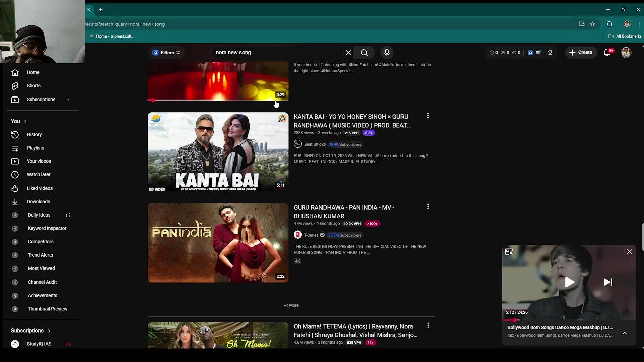This screenshot has height=362, width=644.
Task: Click the vidIQ trophy icon in header
Action: pos(550,52)
